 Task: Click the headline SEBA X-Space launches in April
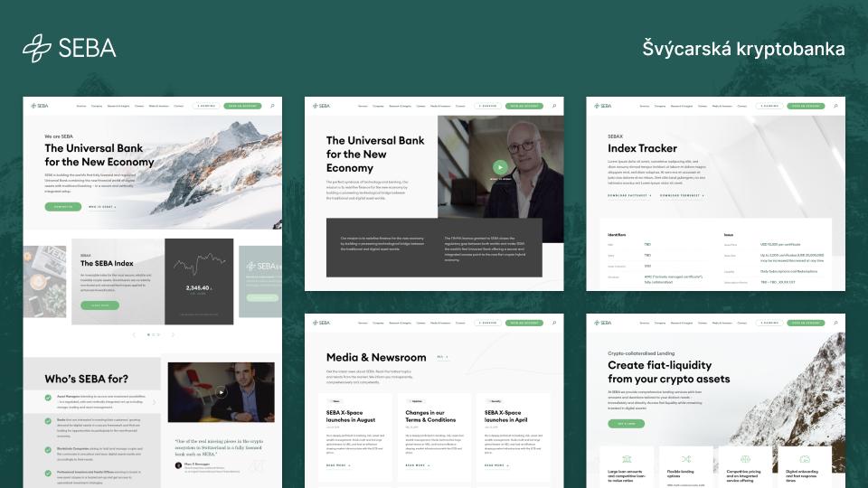[x=506, y=416]
